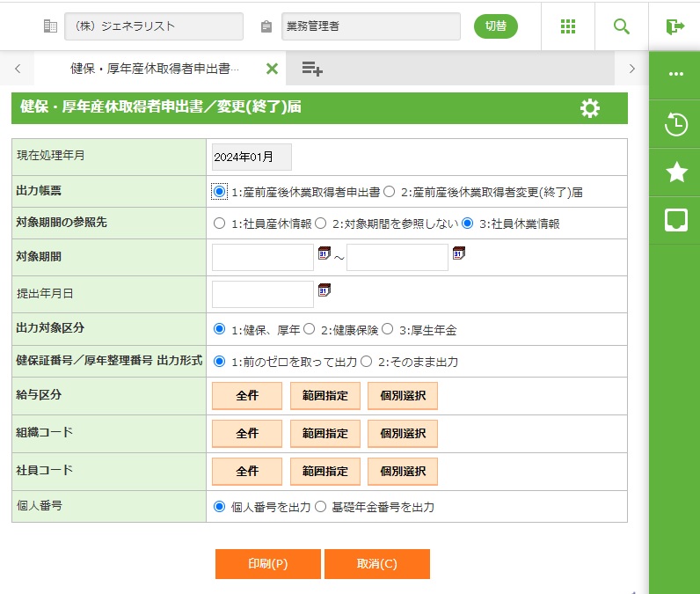Open the history clock icon in sidebar

click(x=675, y=125)
